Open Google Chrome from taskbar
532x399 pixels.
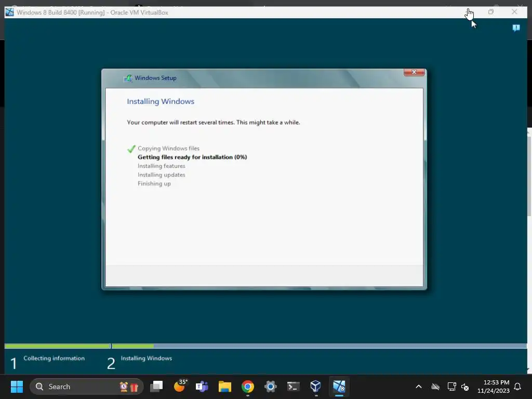click(x=248, y=387)
